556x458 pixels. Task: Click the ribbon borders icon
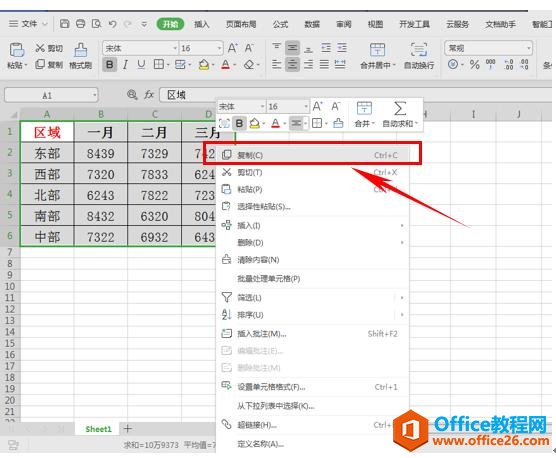tap(159, 65)
